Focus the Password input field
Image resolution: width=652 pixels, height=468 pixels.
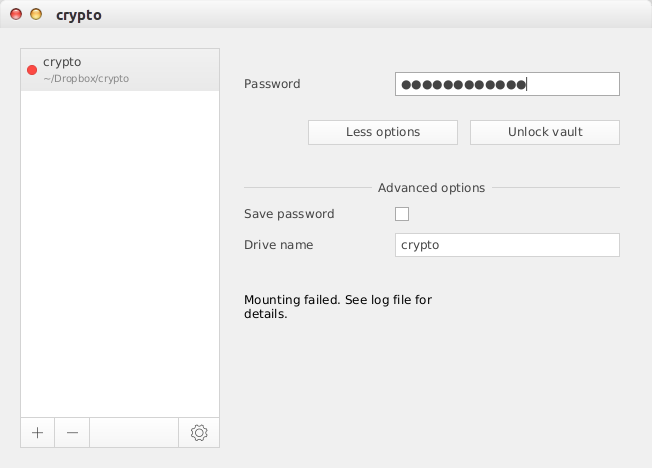tap(507, 84)
